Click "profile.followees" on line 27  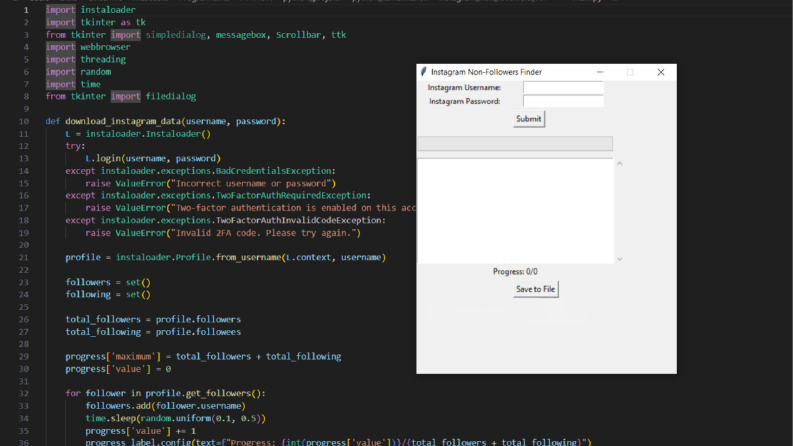click(x=198, y=332)
